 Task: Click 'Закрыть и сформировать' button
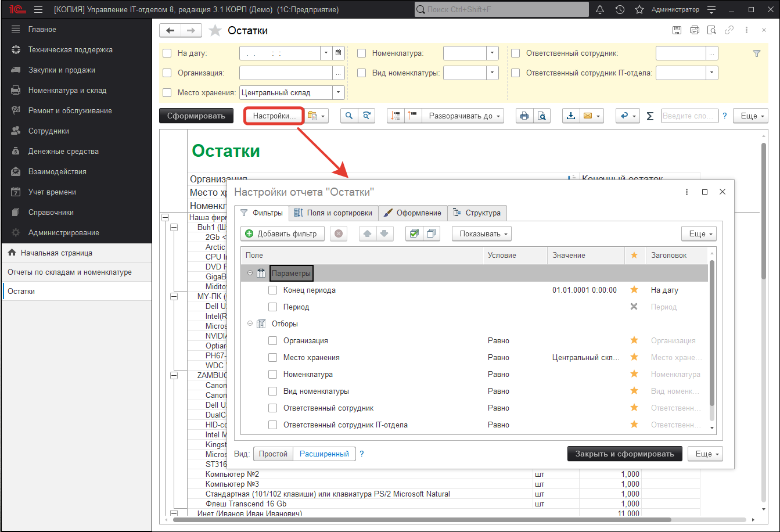(624, 454)
